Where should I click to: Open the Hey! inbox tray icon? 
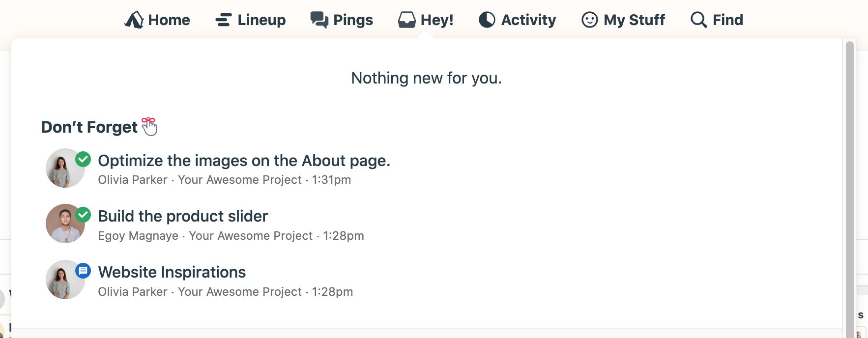[406, 20]
